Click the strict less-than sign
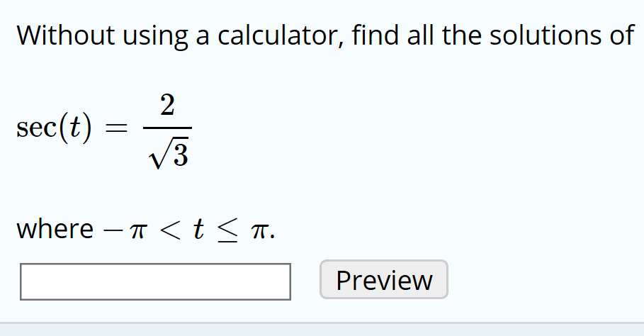The height and width of the screenshot is (336, 644). point(169,230)
